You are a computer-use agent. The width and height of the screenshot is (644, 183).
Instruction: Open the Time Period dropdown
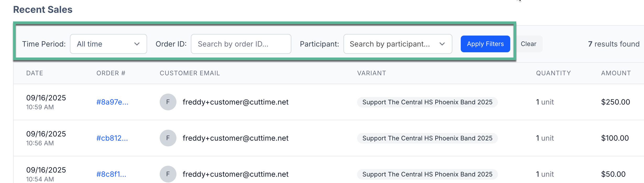(x=108, y=44)
